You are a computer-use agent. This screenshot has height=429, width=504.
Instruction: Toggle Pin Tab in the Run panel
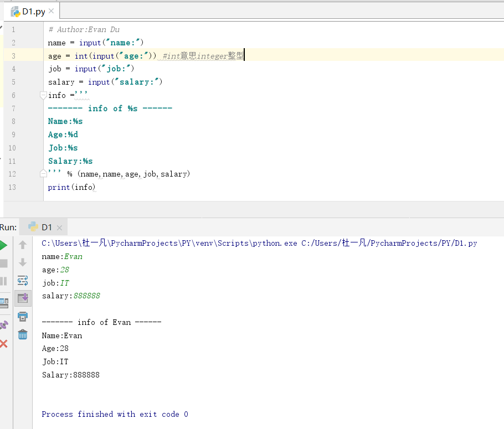(3, 325)
